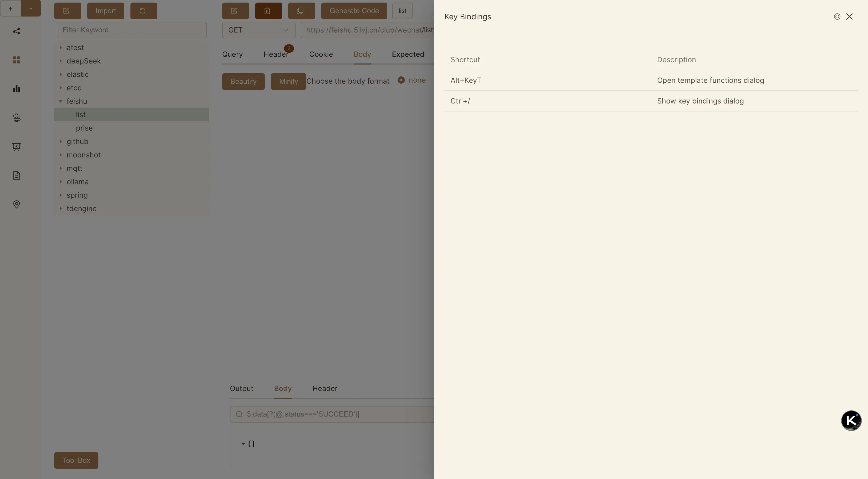This screenshot has height=479, width=868.
Task: Expand the deepSeek tree node
Action: (61, 61)
